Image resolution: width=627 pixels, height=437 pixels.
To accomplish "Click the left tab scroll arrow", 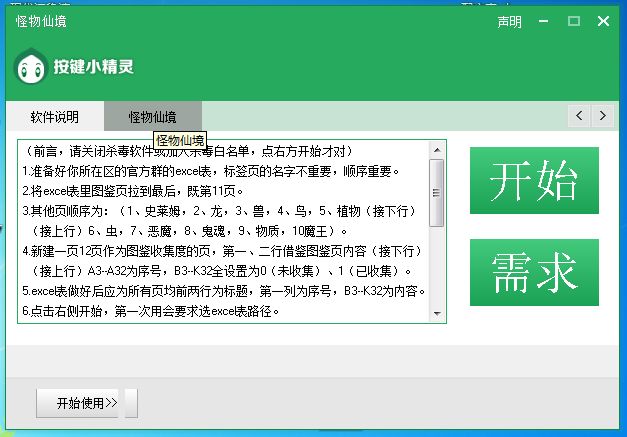I will pyautogui.click(x=579, y=116).
